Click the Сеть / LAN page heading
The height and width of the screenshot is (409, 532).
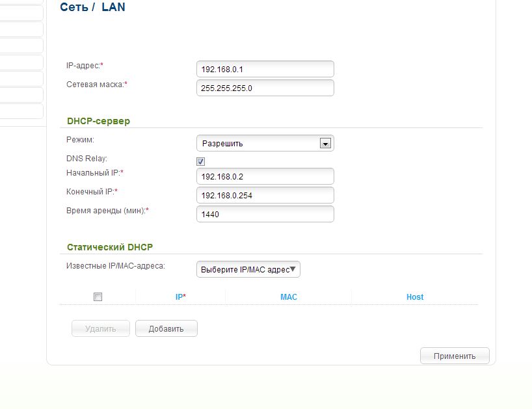coord(92,7)
